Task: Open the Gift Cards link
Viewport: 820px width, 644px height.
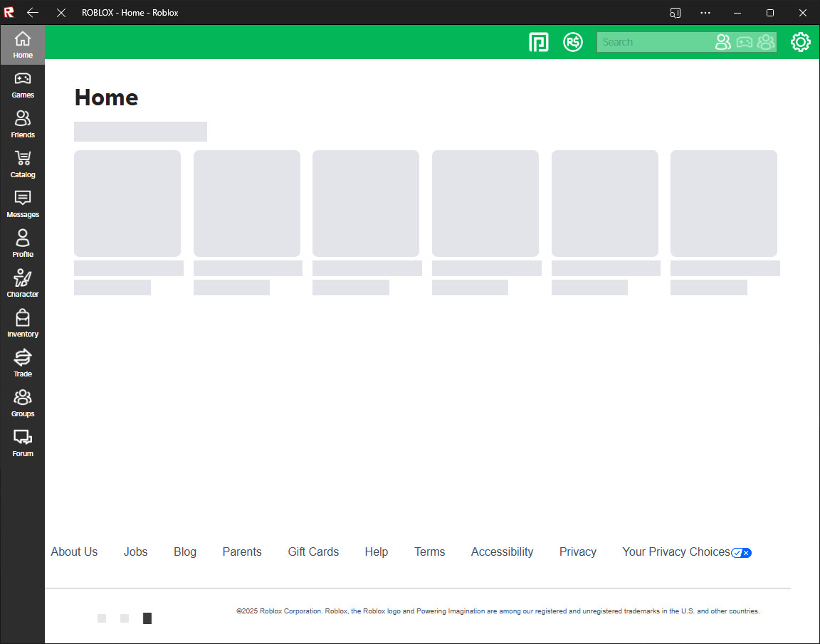Action: point(313,551)
